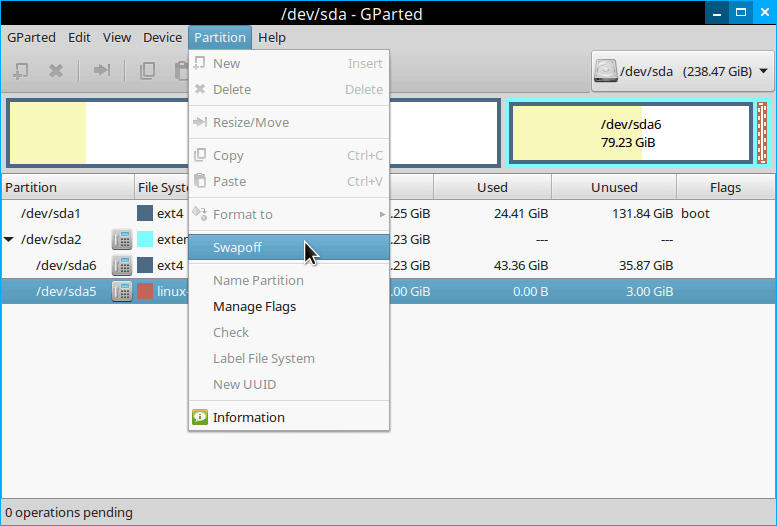Close the open Partition menu
This screenshot has height=526, width=777.
coord(220,38)
